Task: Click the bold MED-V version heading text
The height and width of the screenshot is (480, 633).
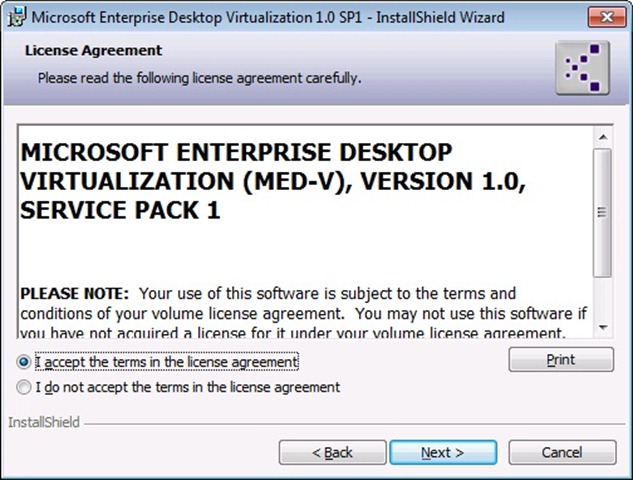Action: click(x=236, y=181)
